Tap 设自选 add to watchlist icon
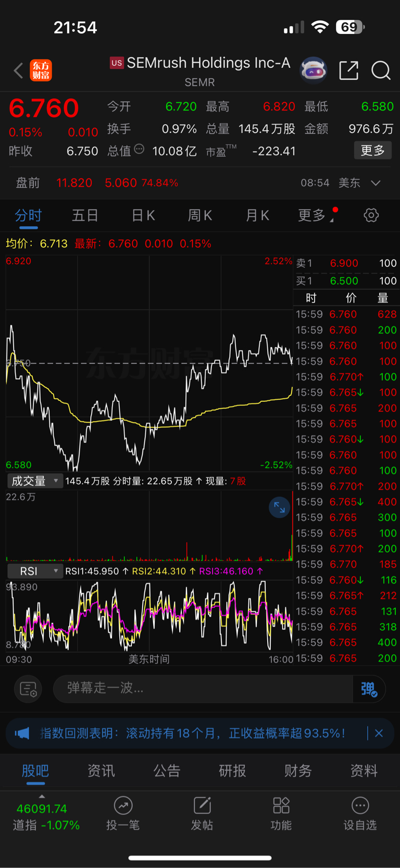400x868 pixels. pos(360,806)
